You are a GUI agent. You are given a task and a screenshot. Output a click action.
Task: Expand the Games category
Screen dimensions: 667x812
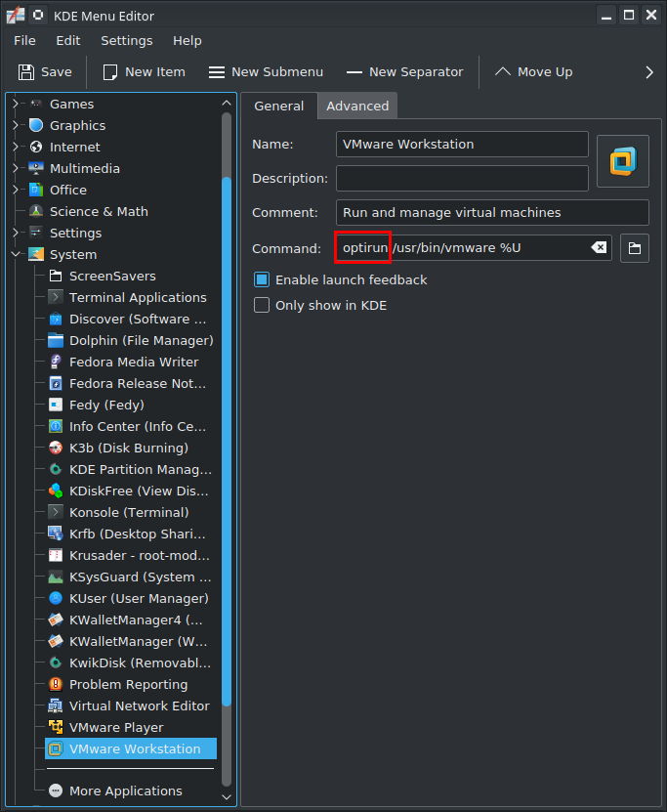[x=15, y=105]
